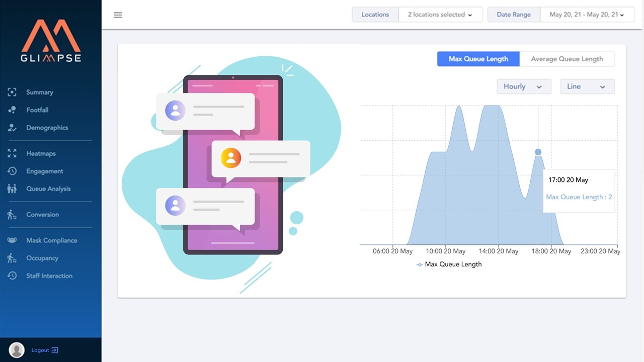Click the Queue Analysis icon

coord(12,189)
